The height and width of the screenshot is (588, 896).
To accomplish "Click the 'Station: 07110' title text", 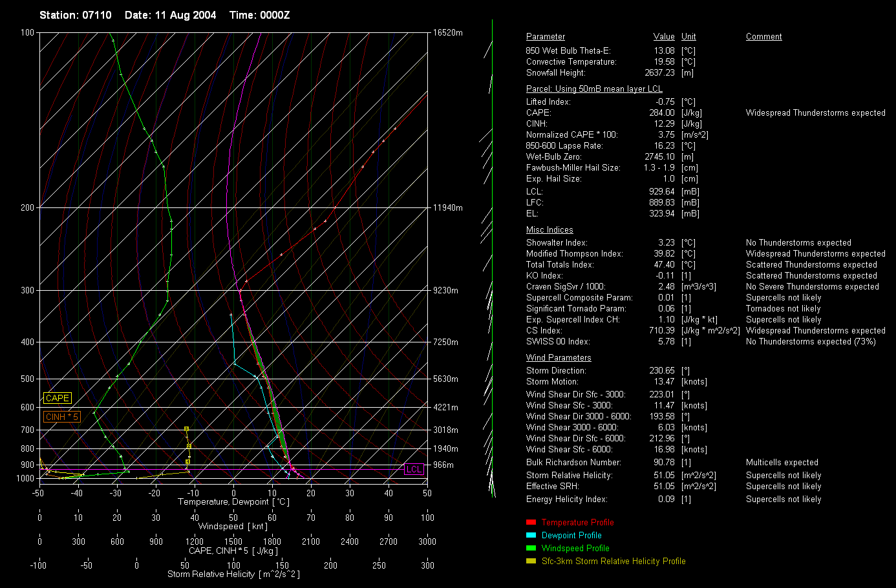I will tap(75, 15).
